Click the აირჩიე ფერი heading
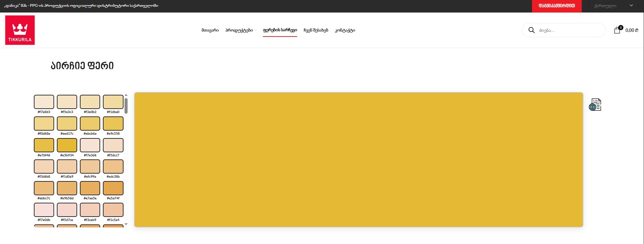This screenshot has width=644, height=244. pos(82,66)
